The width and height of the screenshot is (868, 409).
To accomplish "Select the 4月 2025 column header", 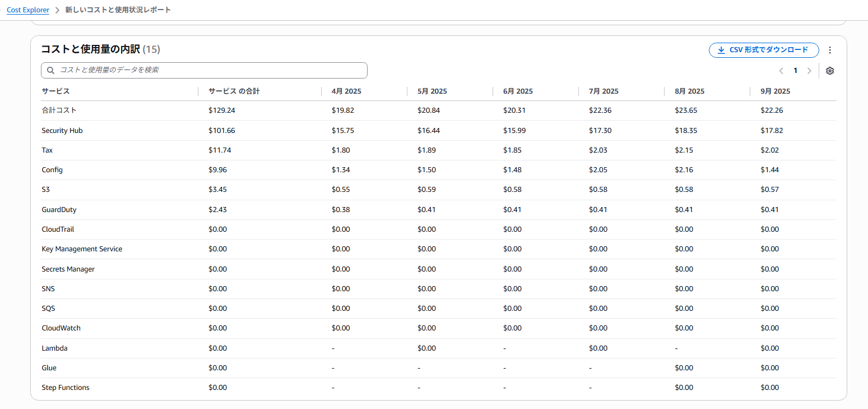I will click(346, 91).
